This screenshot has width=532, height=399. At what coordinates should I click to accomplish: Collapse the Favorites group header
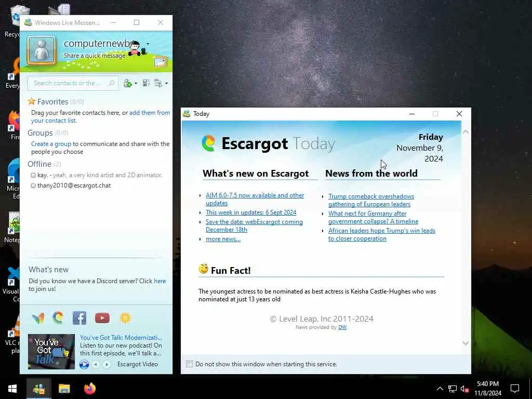coord(52,101)
